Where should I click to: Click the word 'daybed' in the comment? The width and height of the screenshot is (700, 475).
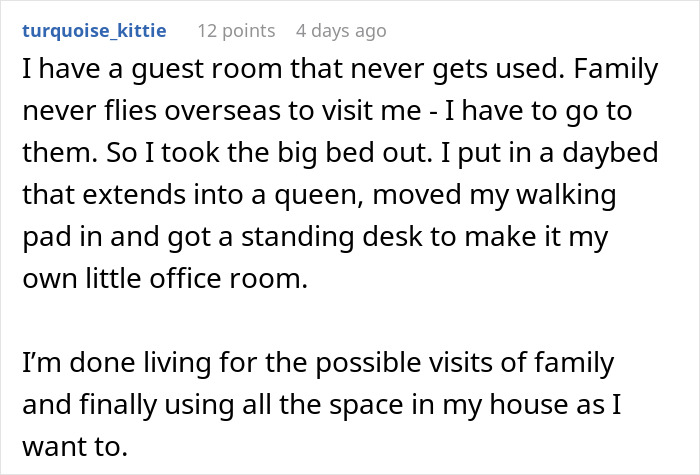tap(610, 153)
